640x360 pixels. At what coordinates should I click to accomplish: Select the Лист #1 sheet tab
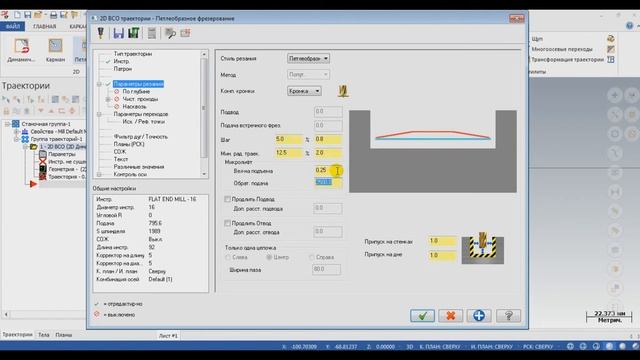[x=168, y=336]
